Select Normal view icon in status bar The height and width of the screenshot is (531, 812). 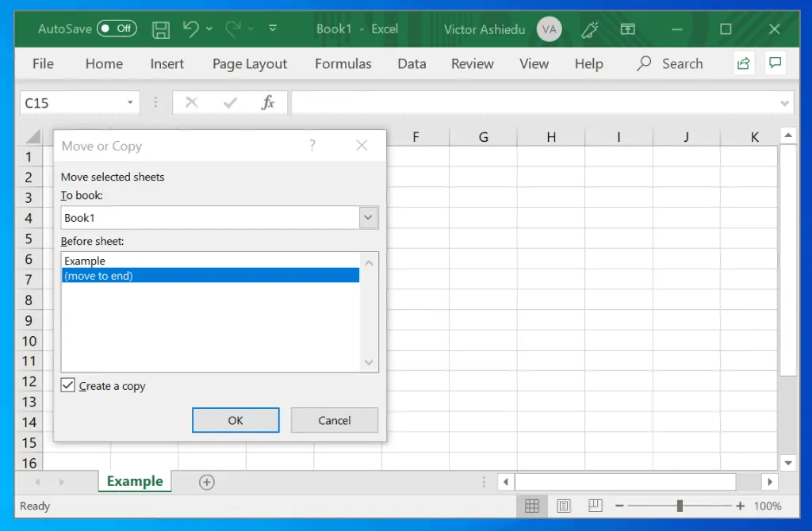pos(532,506)
